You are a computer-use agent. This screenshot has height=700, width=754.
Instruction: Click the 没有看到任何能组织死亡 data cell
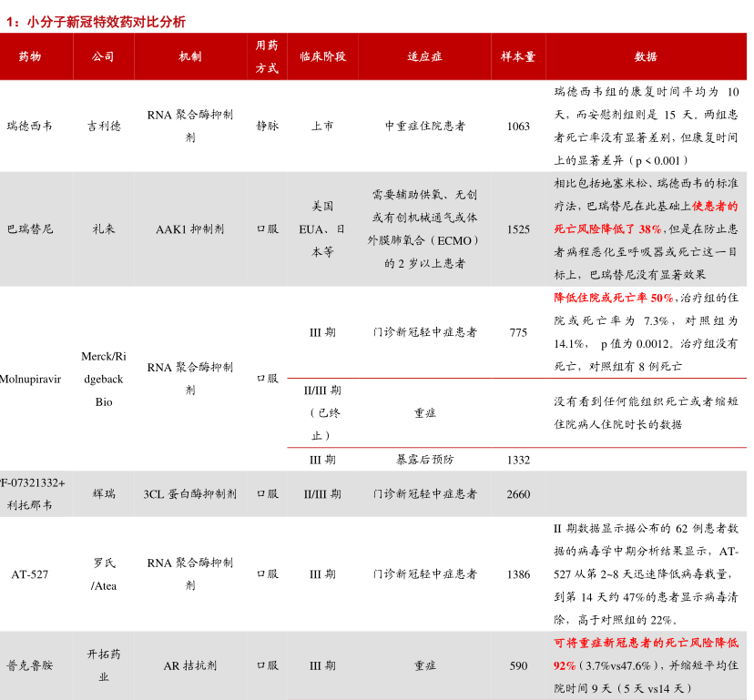[646, 412]
